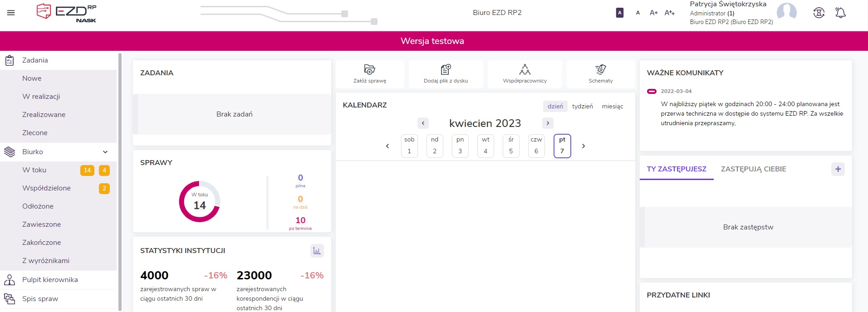Switch calendar to tydzień view
The height and width of the screenshot is (312, 868).
[x=582, y=106]
